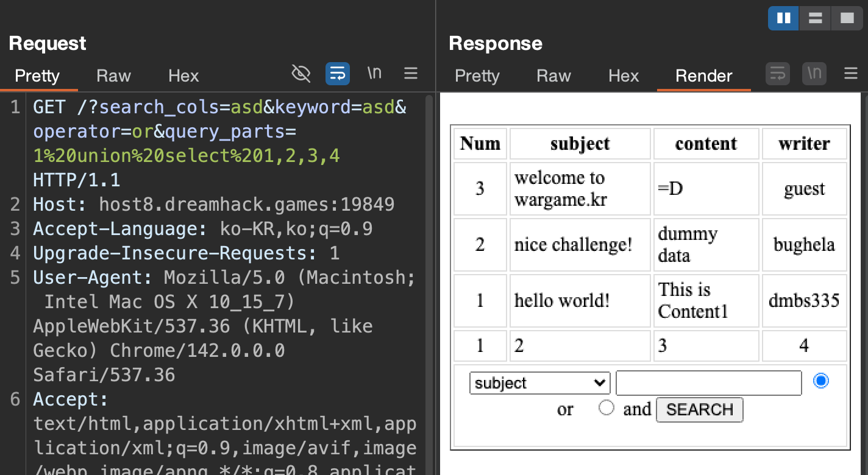Toggle line wrap icon in Request panel
Viewport: 868px width, 475px height.
tap(337, 74)
